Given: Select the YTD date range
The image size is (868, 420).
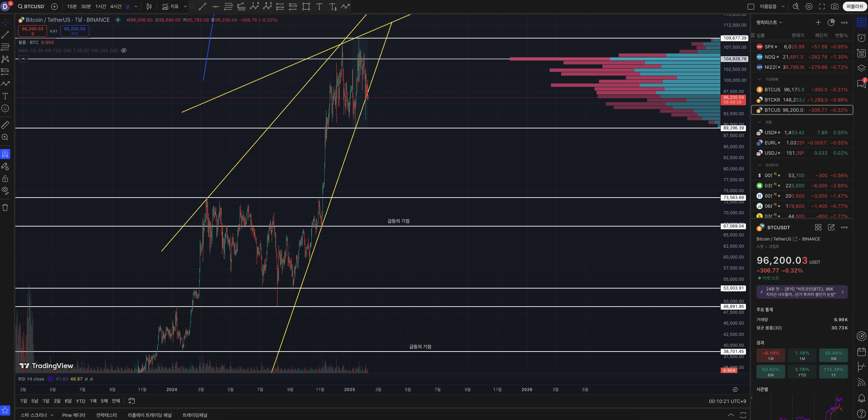Looking at the screenshot, I should point(80,401).
